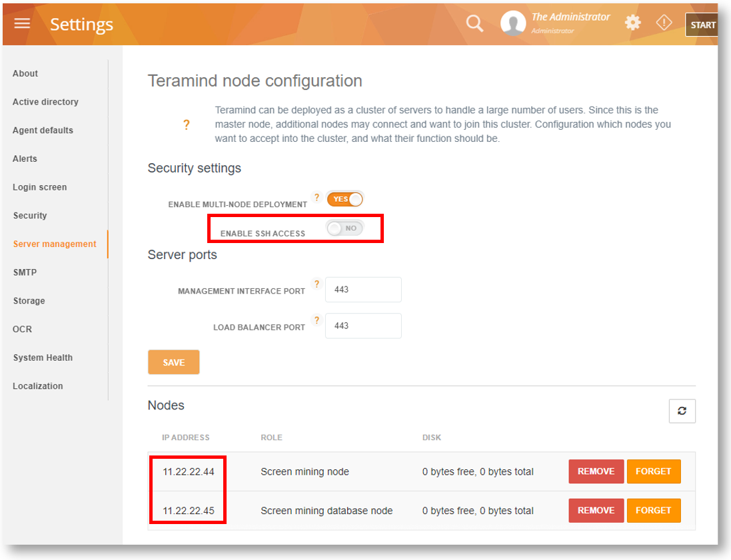This screenshot has width=731, height=560.
Task: Click the 'Screen mining node' role
Action: pos(305,472)
